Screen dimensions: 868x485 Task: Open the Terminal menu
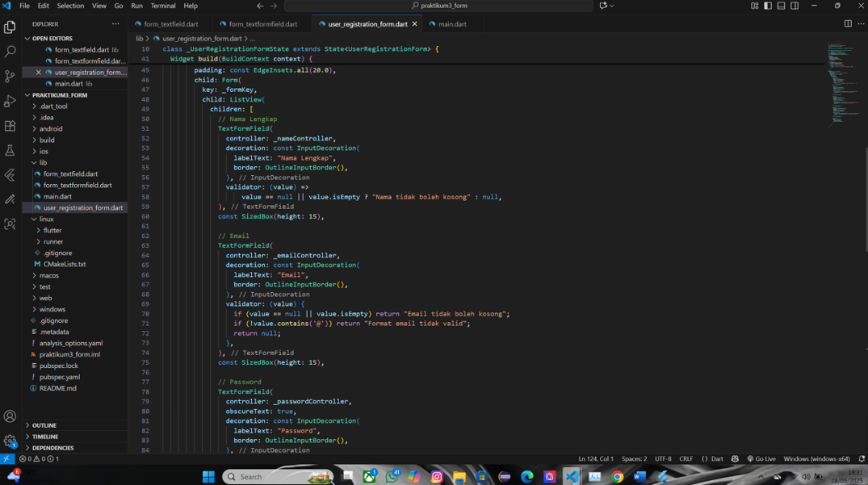pyautogui.click(x=162, y=6)
